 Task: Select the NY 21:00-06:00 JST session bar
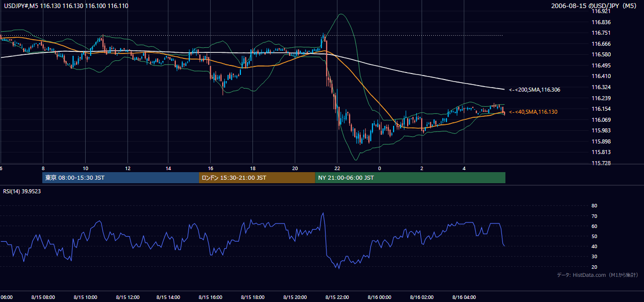(x=410, y=178)
